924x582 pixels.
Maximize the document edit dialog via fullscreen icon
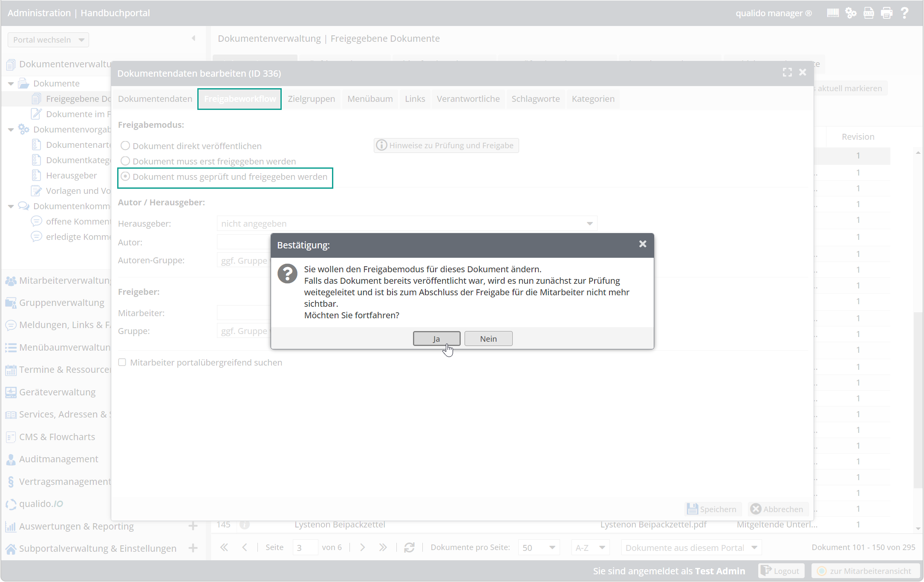coord(787,73)
